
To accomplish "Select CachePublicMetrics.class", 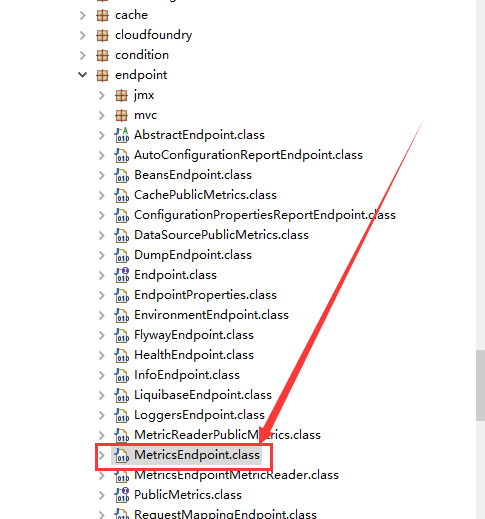I will (x=205, y=195).
